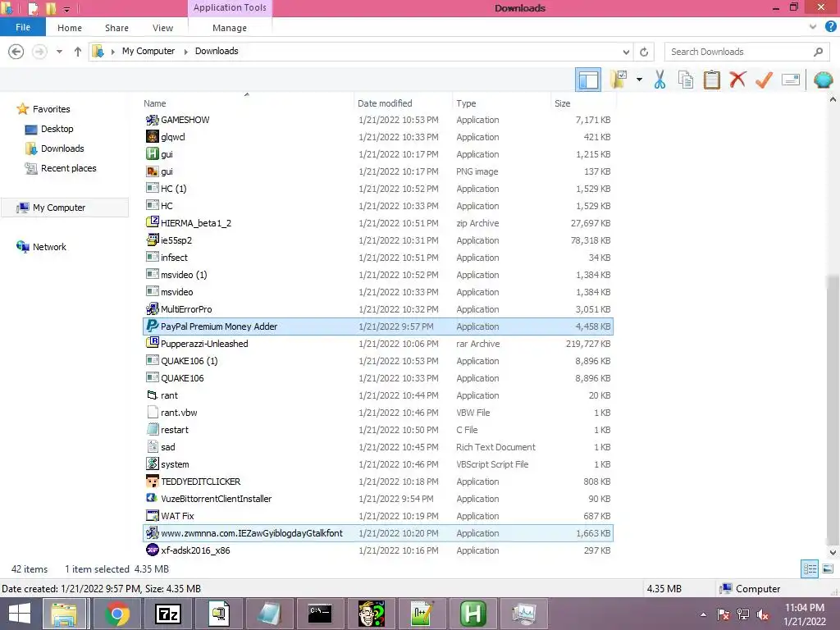Image resolution: width=840 pixels, height=630 pixels.
Task: Switch to the View ribbon tab
Action: tap(163, 28)
